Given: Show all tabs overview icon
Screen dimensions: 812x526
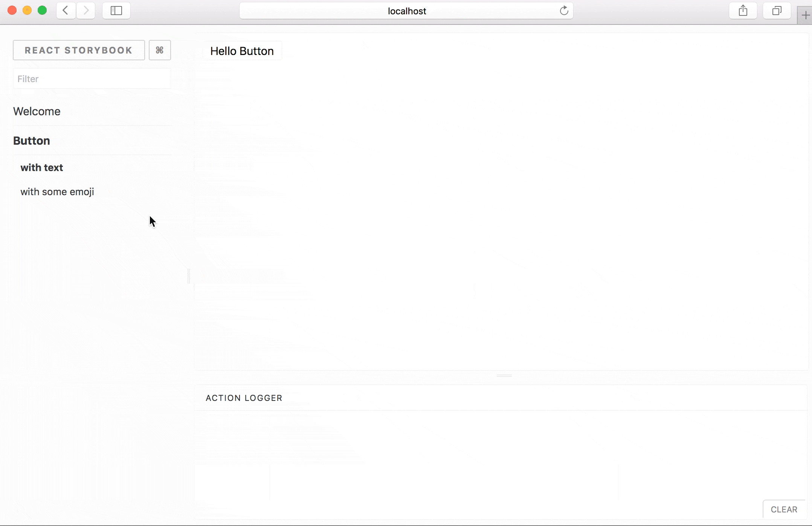Looking at the screenshot, I should [x=777, y=11].
